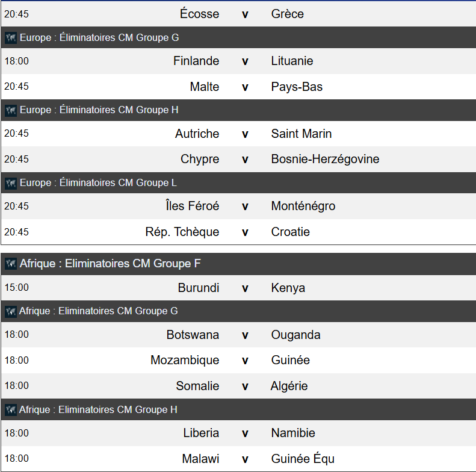Viewport: 476px width, 472px height.
Task: Select the Guinée Équ team name
Action: pyautogui.click(x=303, y=459)
